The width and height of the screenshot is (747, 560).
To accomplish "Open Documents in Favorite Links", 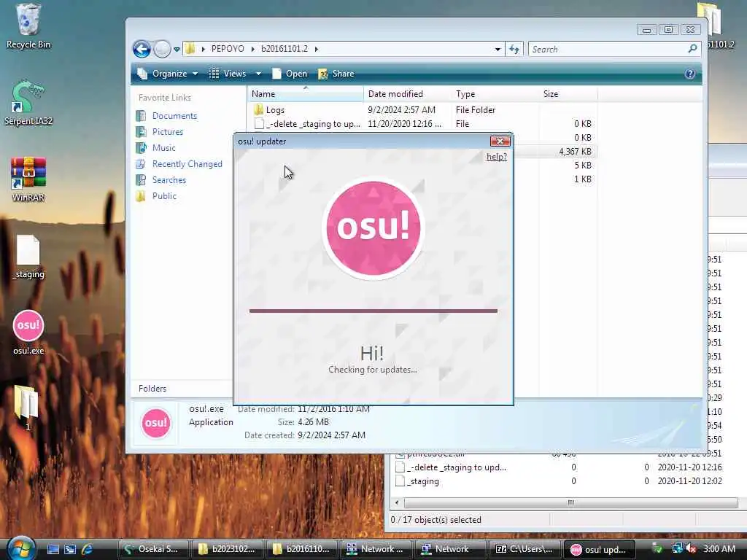I will 174,116.
